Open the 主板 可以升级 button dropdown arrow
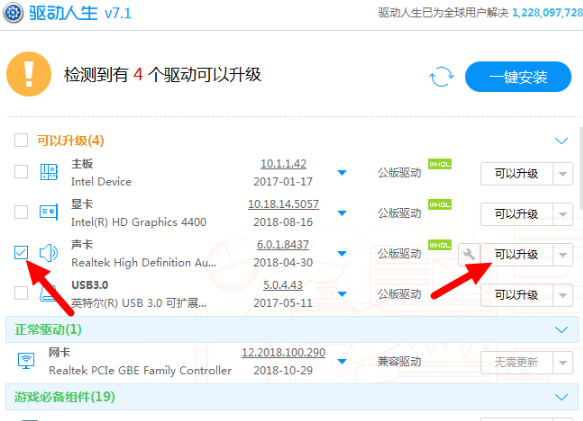Screen dimensions: 583x421 pyautogui.click(x=563, y=174)
